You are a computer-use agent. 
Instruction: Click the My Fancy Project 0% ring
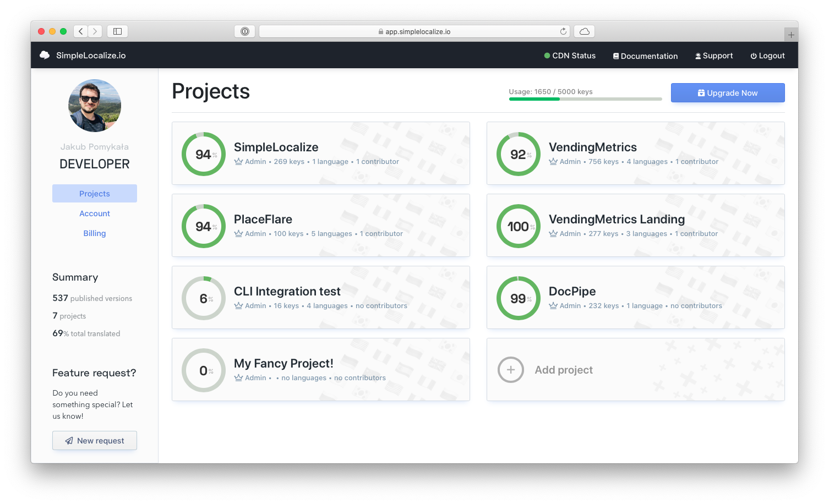204,370
